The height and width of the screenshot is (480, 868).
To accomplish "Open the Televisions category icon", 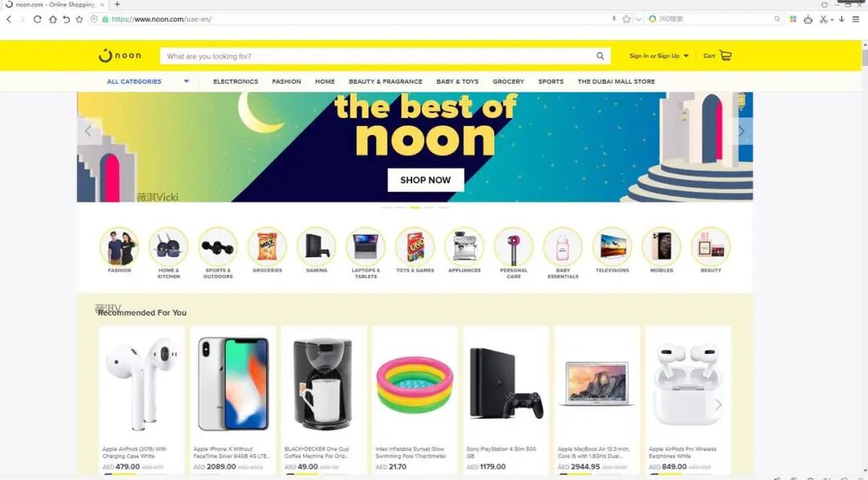I will coord(612,246).
